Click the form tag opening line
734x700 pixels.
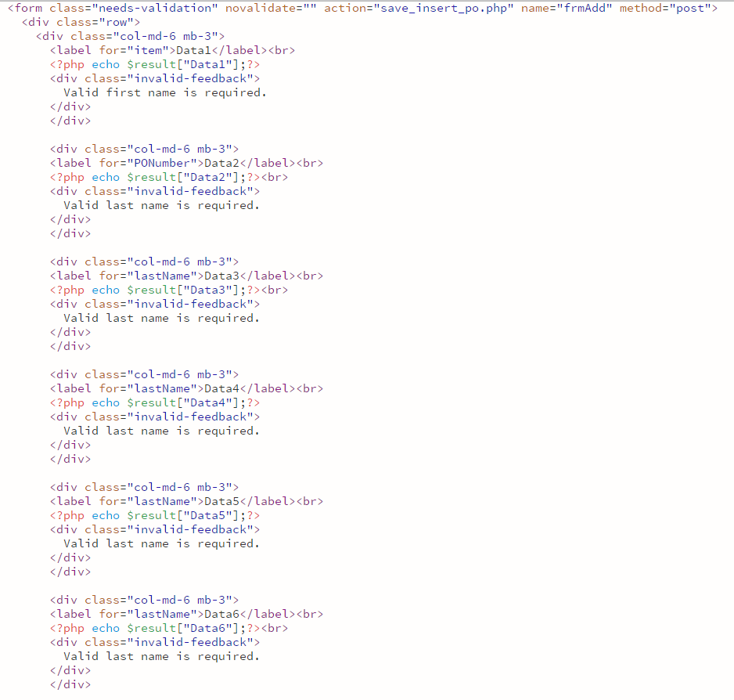tap(362, 8)
